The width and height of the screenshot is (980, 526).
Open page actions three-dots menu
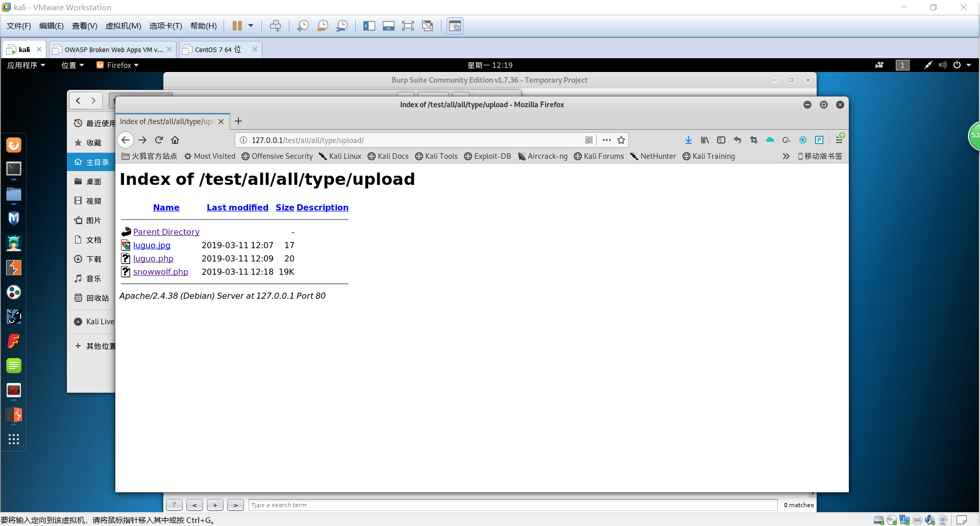[x=606, y=140]
